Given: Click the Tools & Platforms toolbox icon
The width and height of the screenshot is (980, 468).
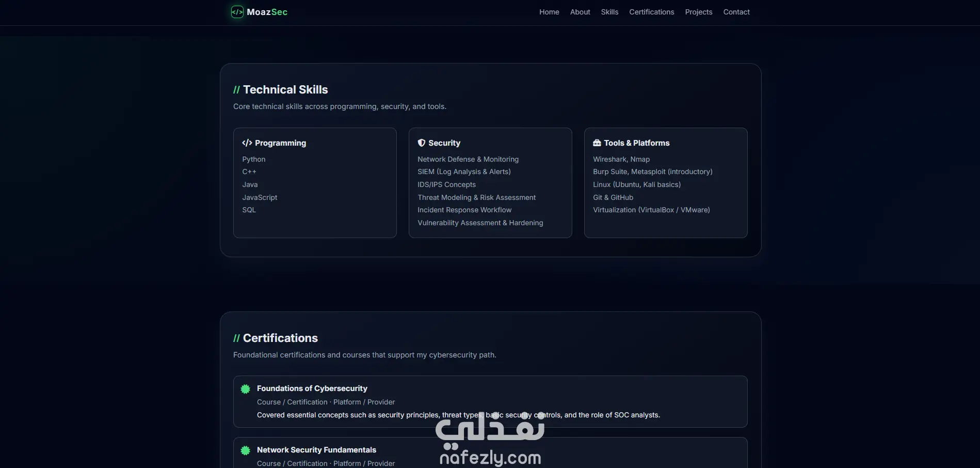Looking at the screenshot, I should [597, 143].
